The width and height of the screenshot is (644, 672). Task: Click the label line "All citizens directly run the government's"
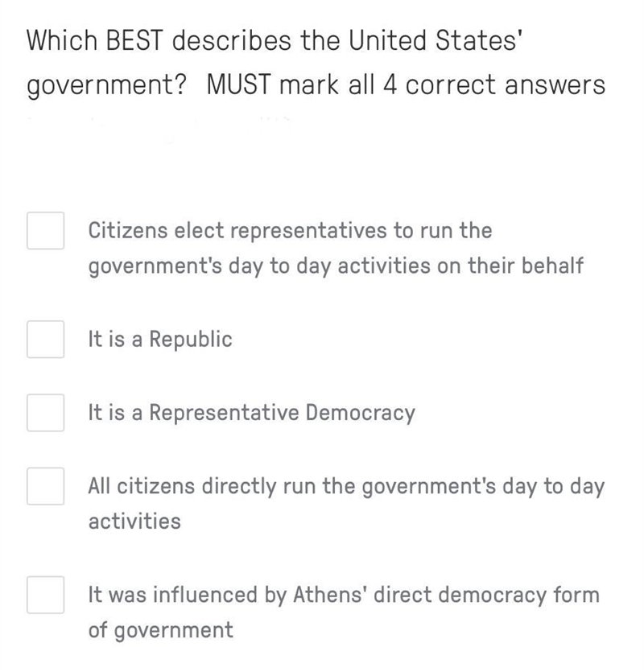pos(291,487)
